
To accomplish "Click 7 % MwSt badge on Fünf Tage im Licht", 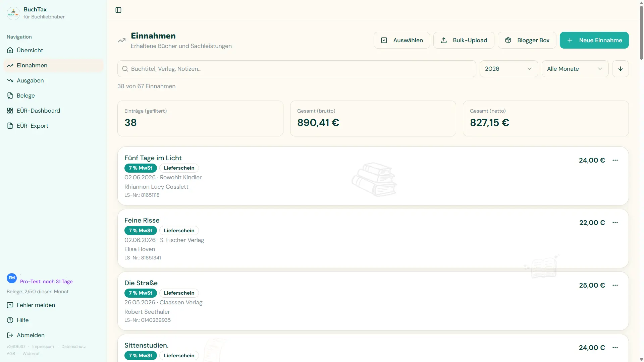I will pyautogui.click(x=141, y=168).
